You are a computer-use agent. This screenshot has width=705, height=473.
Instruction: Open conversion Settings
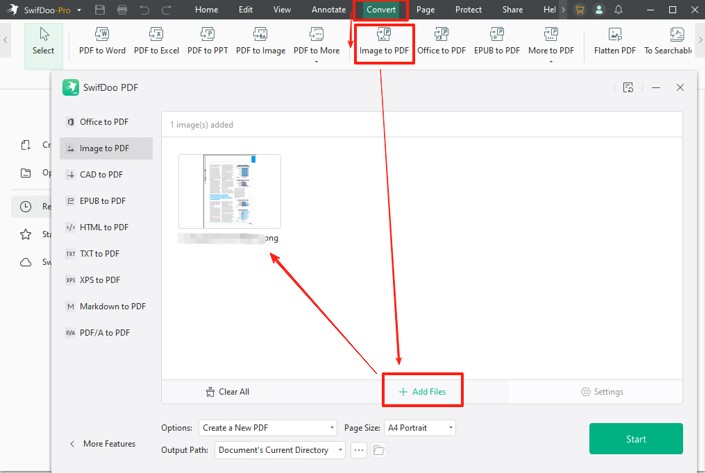pos(602,392)
